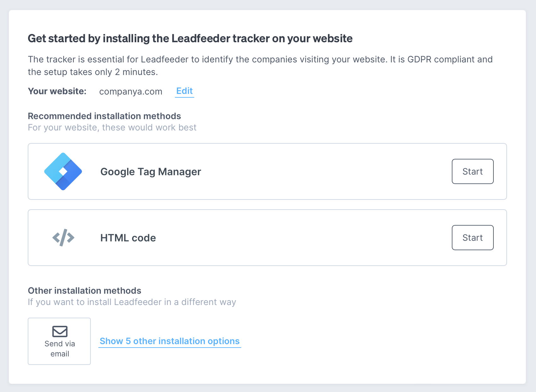Edit your website address
The height and width of the screenshot is (392, 536).
coord(184,91)
